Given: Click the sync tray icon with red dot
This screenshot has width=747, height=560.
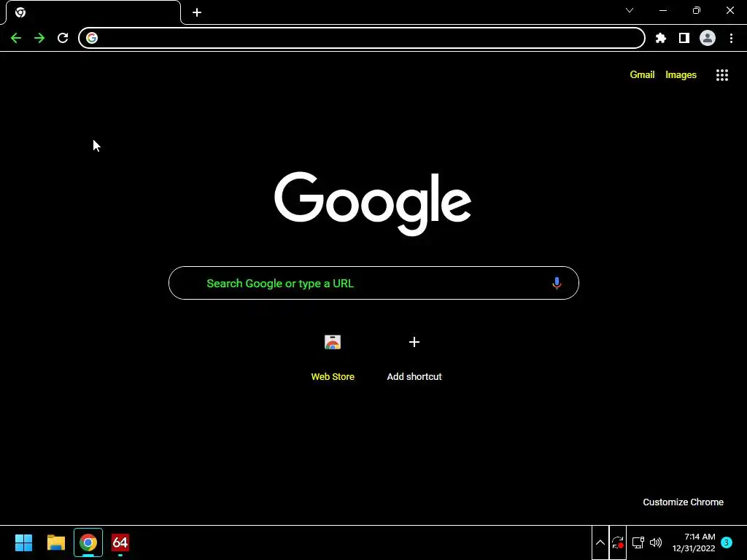Looking at the screenshot, I should click(618, 542).
